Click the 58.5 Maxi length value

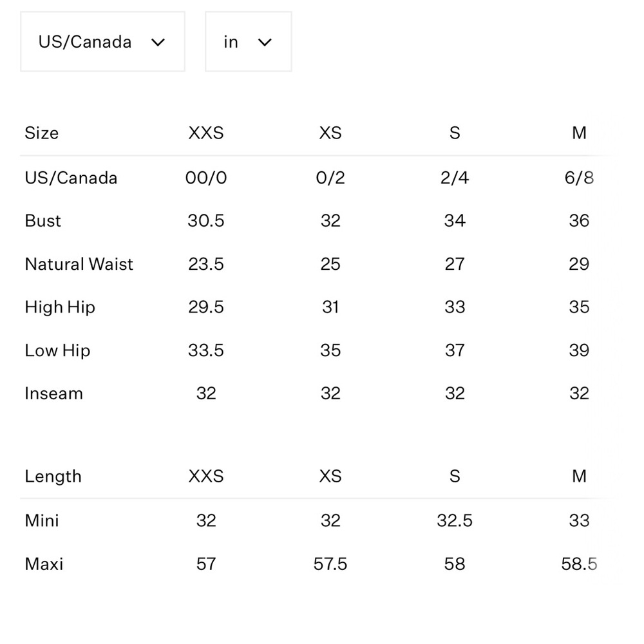point(579,564)
